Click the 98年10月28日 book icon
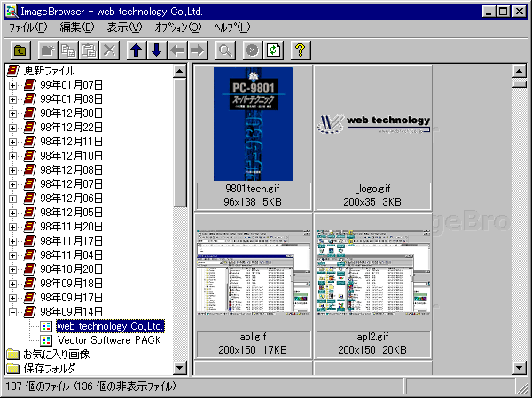The width and height of the screenshot is (532, 398). (x=30, y=269)
